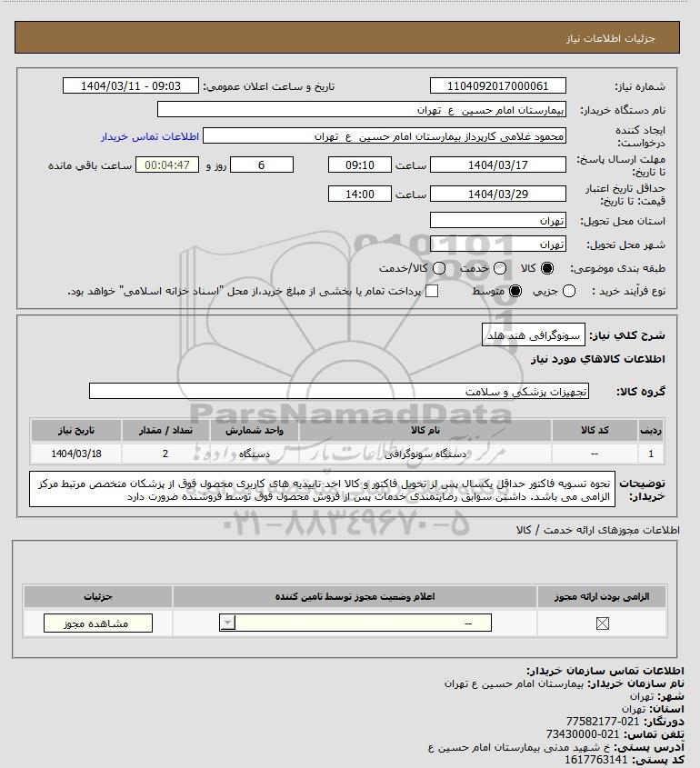700x768 pixels.
Task: Click the buyer name field بیمارستان امام حسین
Action: pos(362,110)
